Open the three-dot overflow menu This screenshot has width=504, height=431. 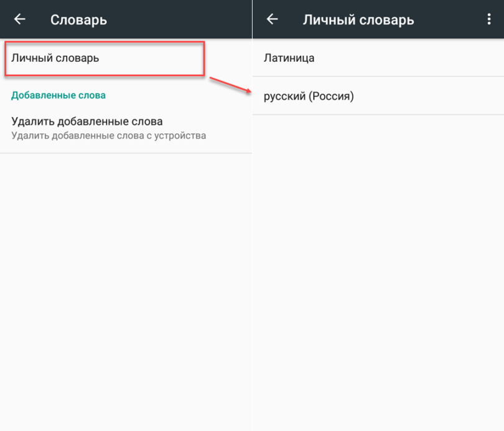pyautogui.click(x=489, y=19)
